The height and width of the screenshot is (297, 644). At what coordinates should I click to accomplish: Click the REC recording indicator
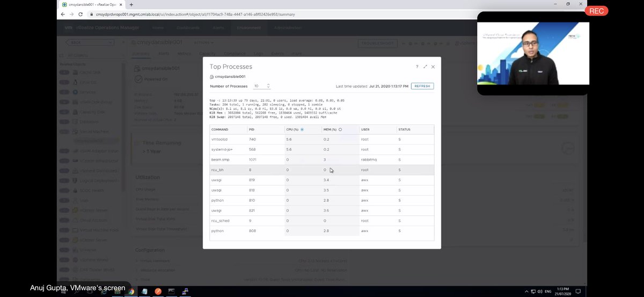596,10
